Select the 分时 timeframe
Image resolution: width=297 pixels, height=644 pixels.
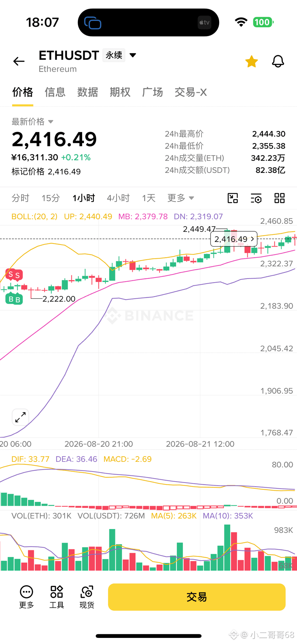tap(20, 198)
